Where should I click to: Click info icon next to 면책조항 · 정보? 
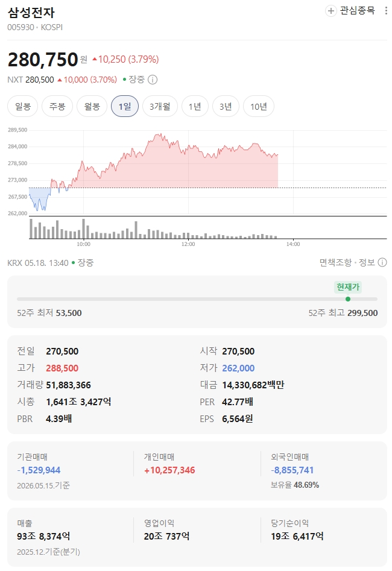pos(382,262)
